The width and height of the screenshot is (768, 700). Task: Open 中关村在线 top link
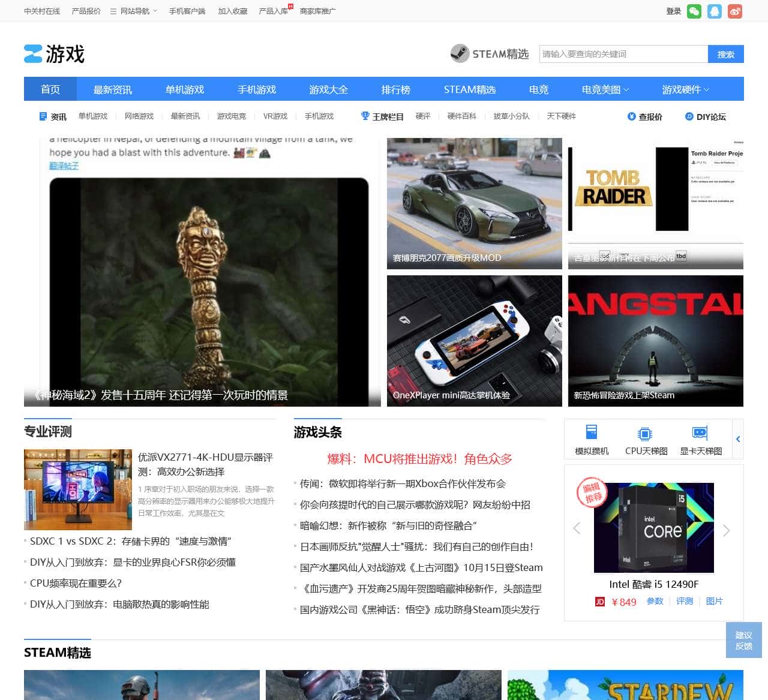[42, 11]
